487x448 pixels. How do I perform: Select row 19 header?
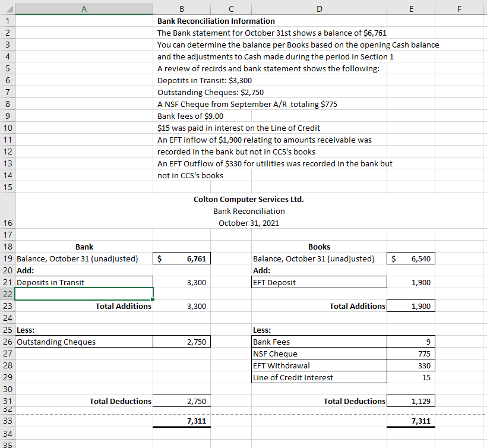pos(7,258)
